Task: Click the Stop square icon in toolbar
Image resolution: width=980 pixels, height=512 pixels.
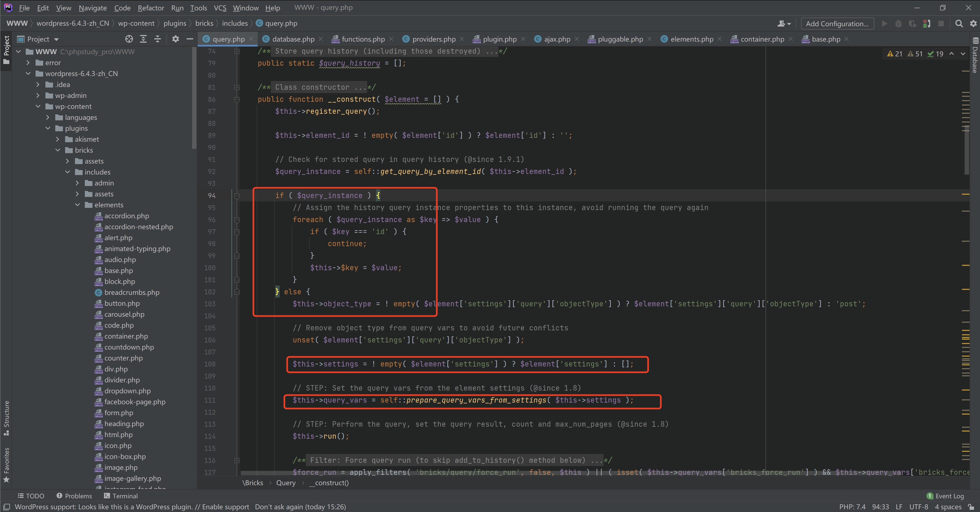Action: pos(941,24)
